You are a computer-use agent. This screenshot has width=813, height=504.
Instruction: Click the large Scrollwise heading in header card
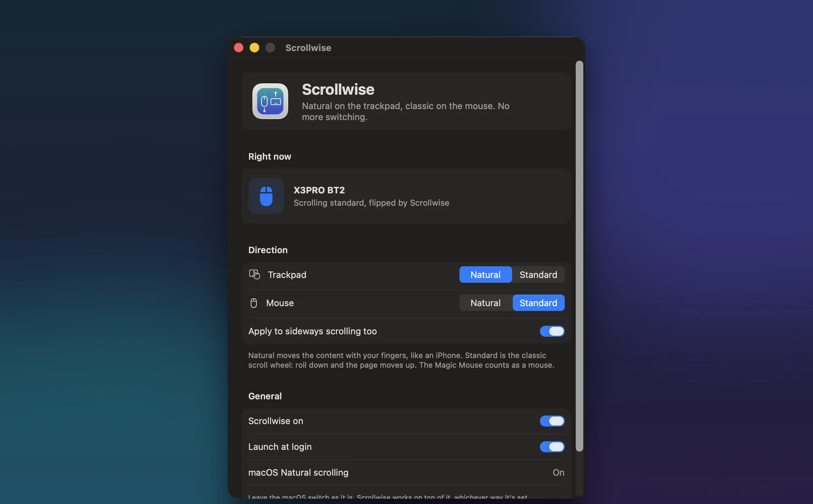tap(338, 89)
